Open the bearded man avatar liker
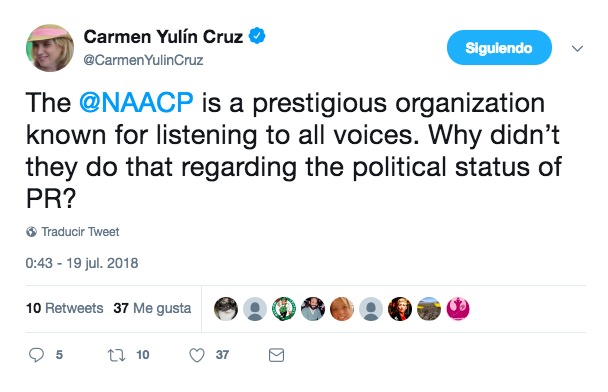This screenshot has height=392, width=608. [313, 309]
